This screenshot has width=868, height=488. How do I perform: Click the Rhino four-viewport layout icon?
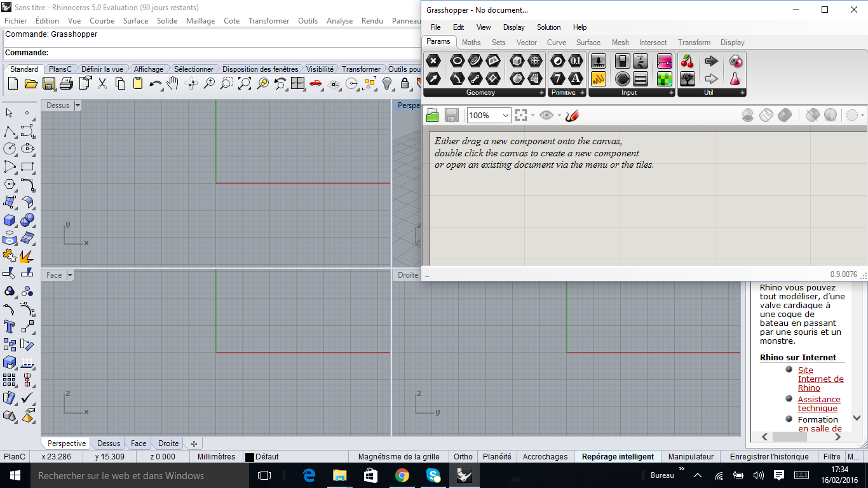click(x=297, y=83)
